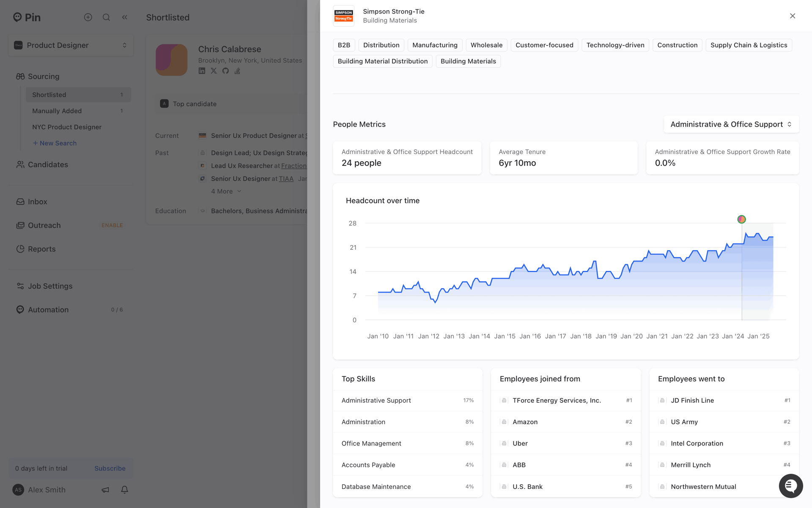Image resolution: width=812 pixels, height=508 pixels.
Task: Click the Alex Smith avatar
Action: [18, 490]
